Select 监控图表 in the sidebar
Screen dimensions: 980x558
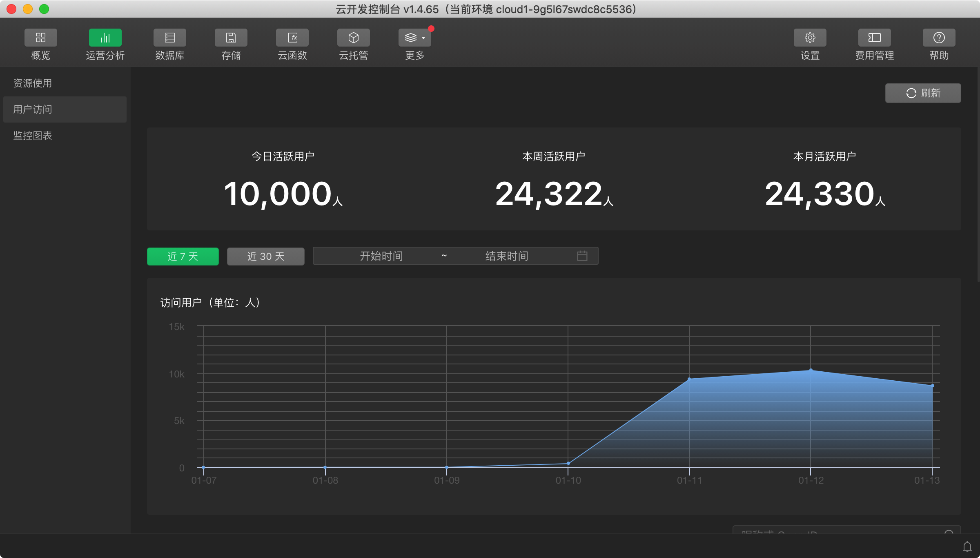33,136
